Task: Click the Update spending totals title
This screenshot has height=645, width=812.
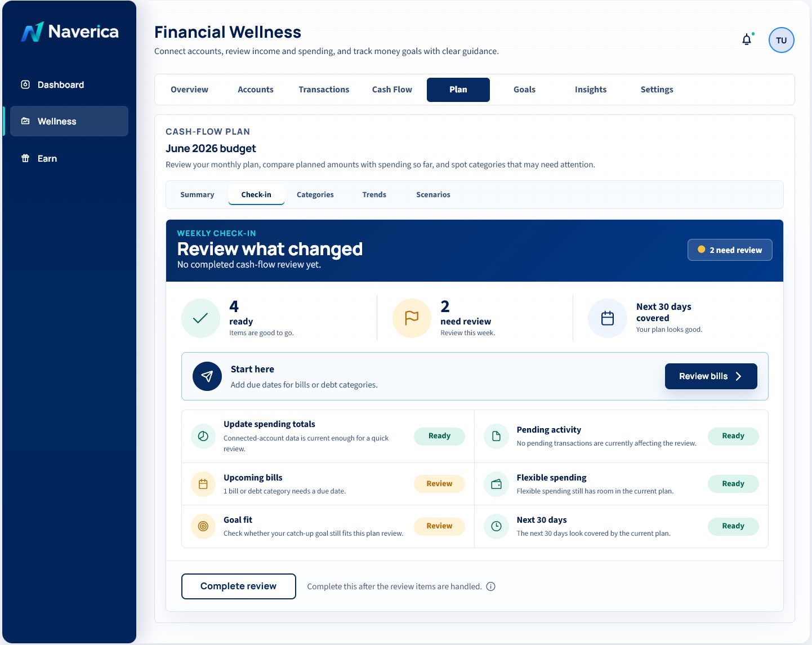Action: [269, 424]
